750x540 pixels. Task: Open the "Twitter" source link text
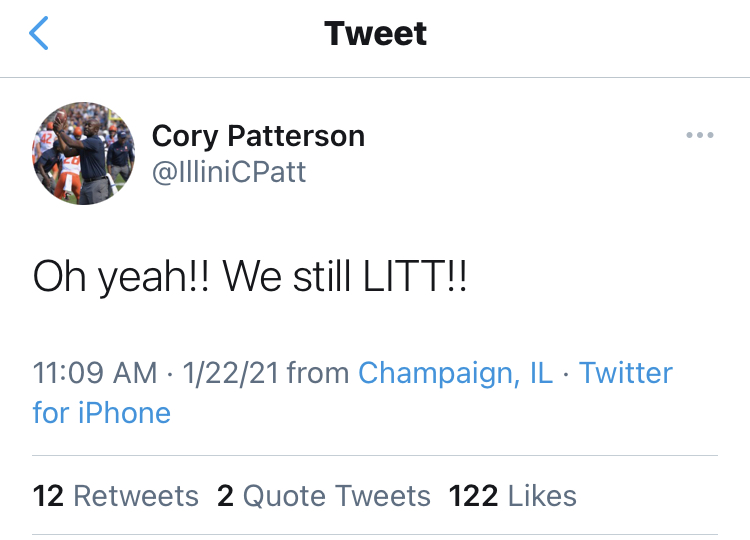pos(626,373)
